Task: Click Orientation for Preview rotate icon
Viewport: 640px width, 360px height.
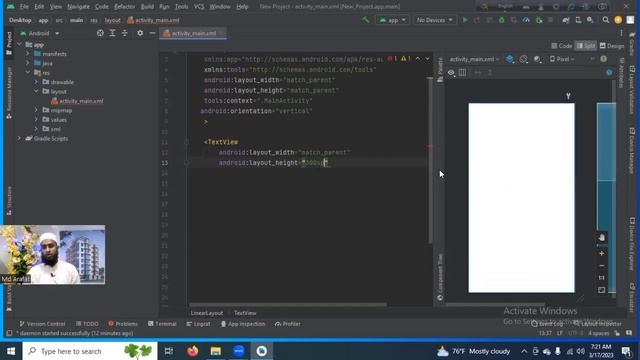Action: (524, 60)
